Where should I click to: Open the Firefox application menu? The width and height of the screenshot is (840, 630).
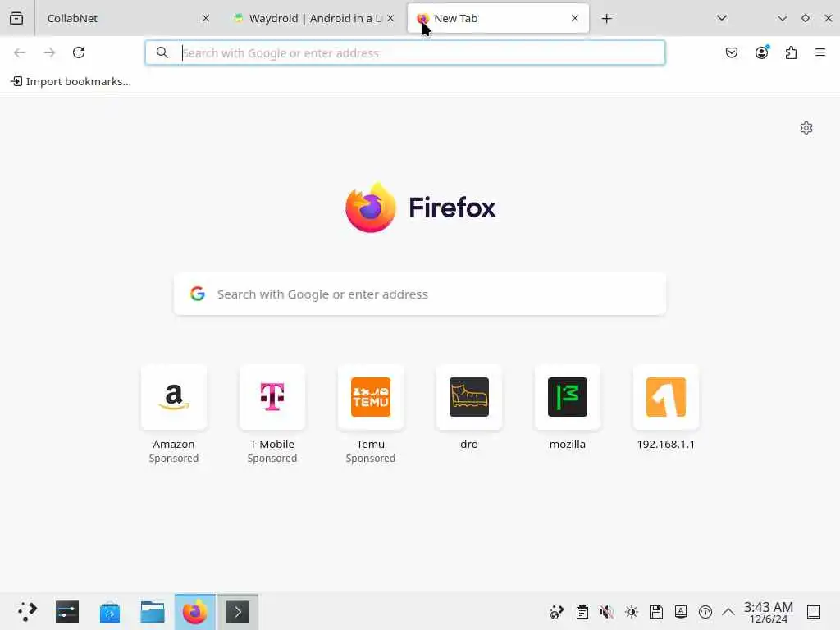[x=820, y=52]
